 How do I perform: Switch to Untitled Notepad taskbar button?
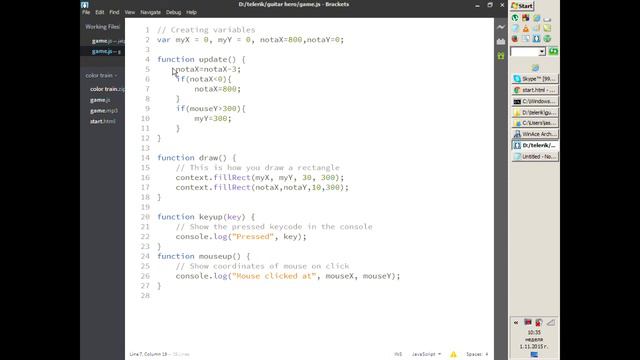pyautogui.click(x=535, y=156)
